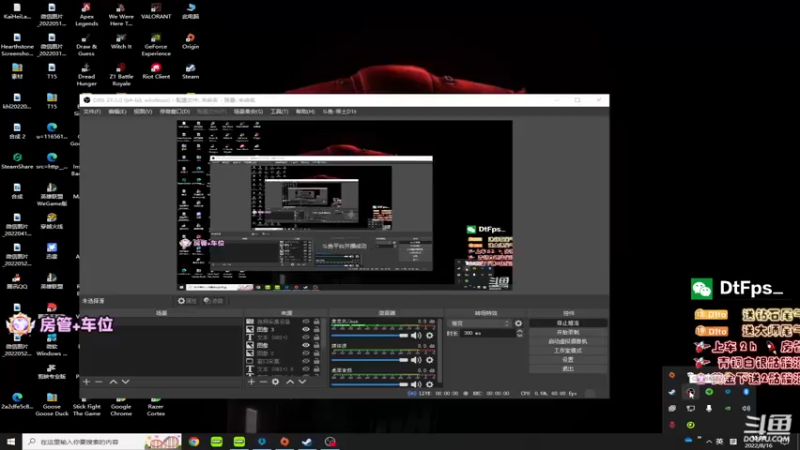This screenshot has height=450, width=800.
Task: Open Riot Client desktop icon
Action: [x=156, y=71]
